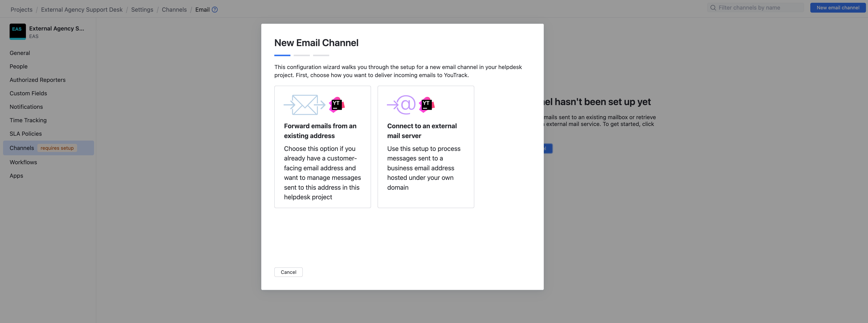Select Channels in the sidebar
Viewport: 868px width, 323px height.
click(x=49, y=148)
